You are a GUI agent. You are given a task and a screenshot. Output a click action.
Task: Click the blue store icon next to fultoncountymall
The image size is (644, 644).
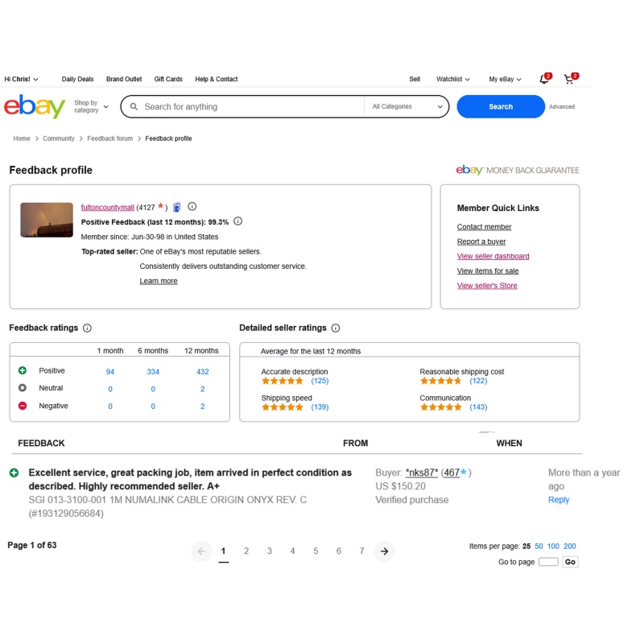coord(176,208)
